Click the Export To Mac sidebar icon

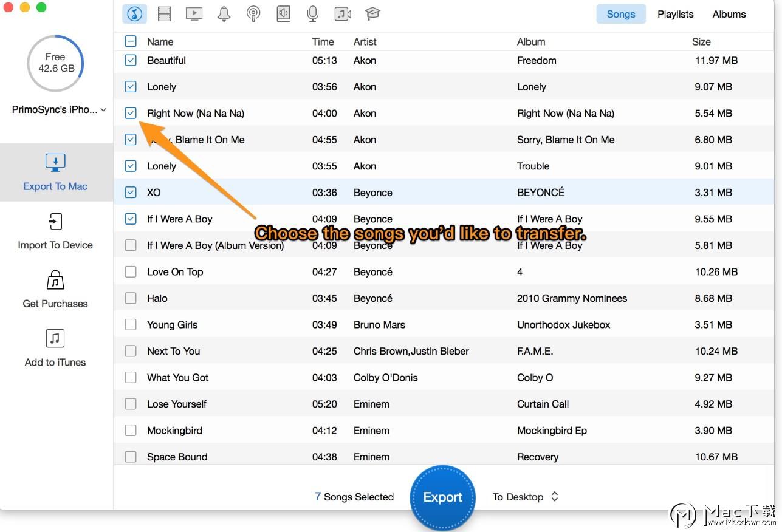(55, 162)
